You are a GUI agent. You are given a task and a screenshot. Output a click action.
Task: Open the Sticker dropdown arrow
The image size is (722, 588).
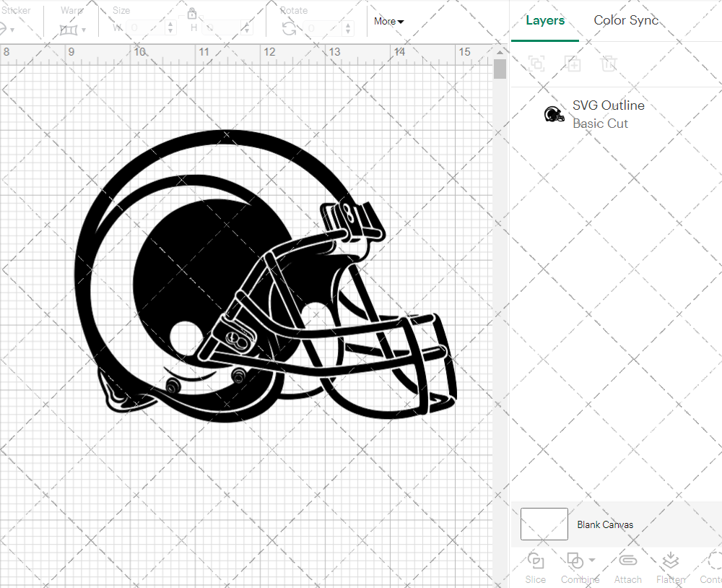pyautogui.click(x=12, y=30)
